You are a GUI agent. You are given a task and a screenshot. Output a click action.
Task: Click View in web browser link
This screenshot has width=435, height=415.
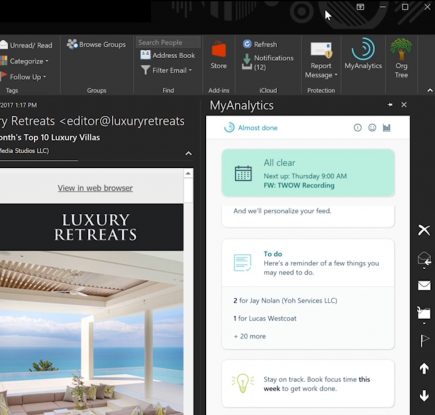point(95,188)
